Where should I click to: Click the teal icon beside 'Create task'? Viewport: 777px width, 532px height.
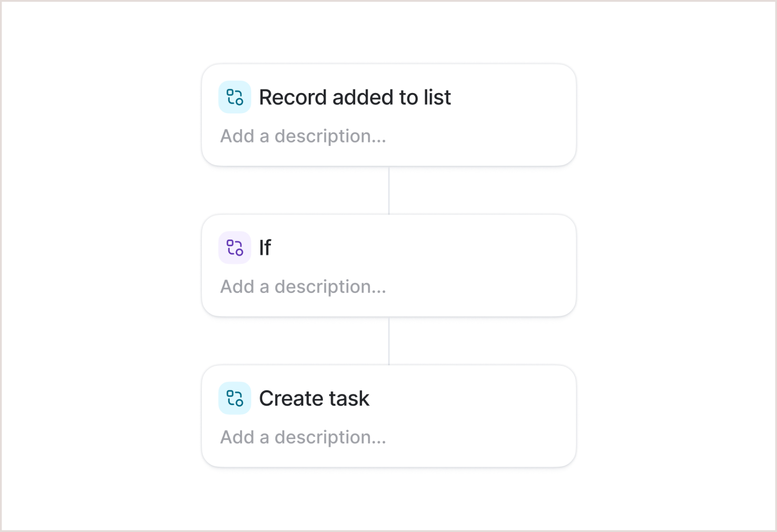235,398
